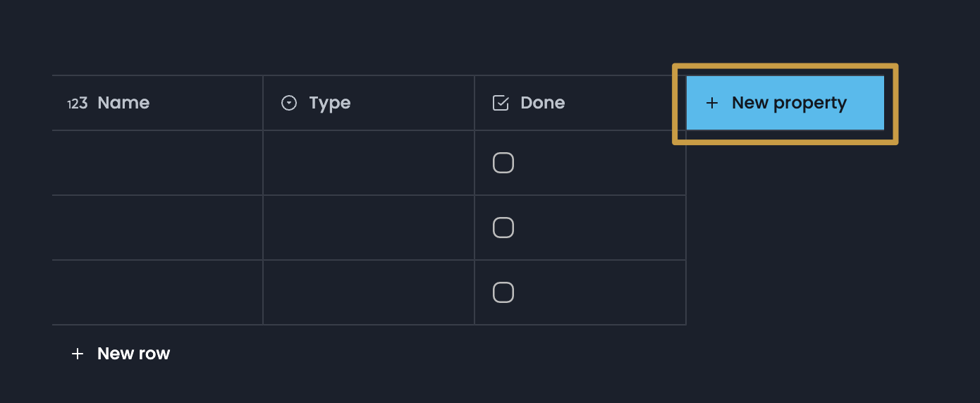Select the Name cell in first row
Screen dimensions: 980x403
(157, 163)
